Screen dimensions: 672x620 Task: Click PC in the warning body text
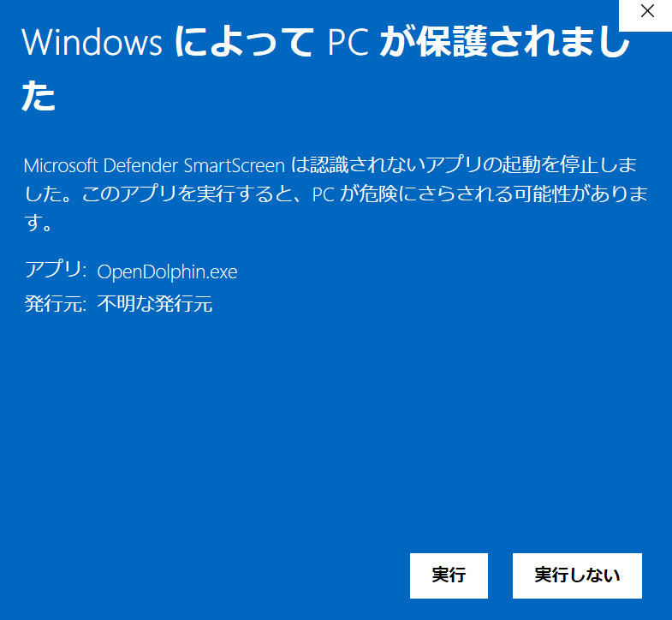[x=324, y=194]
